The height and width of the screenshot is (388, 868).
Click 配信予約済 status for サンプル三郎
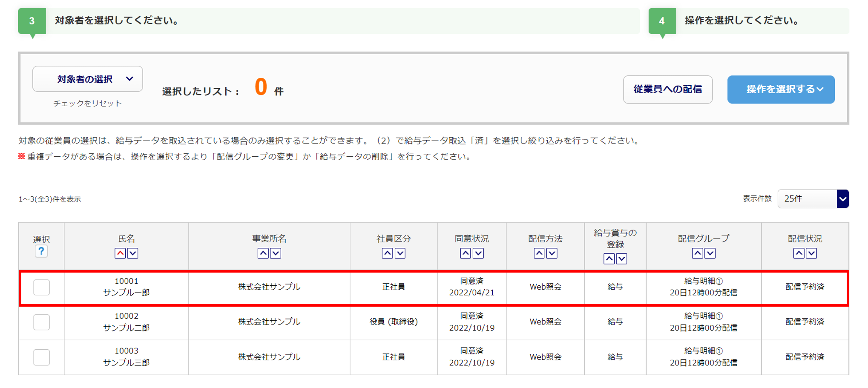coord(805,357)
